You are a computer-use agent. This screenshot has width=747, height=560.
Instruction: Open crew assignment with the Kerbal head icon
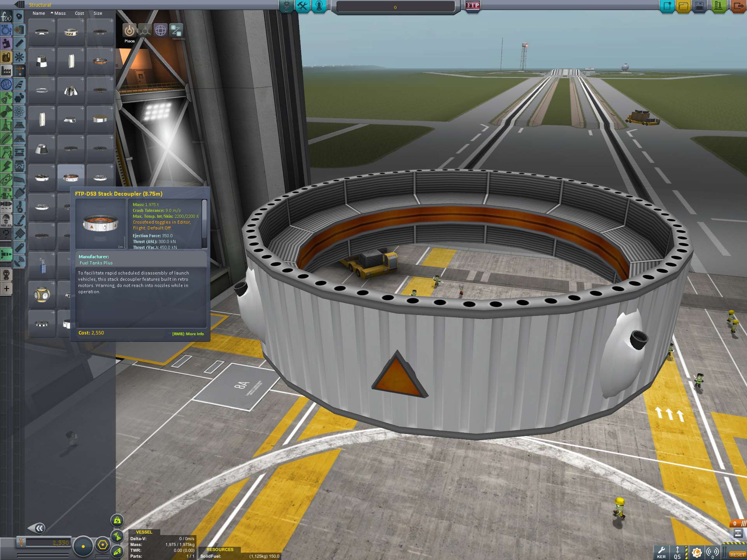[318, 7]
